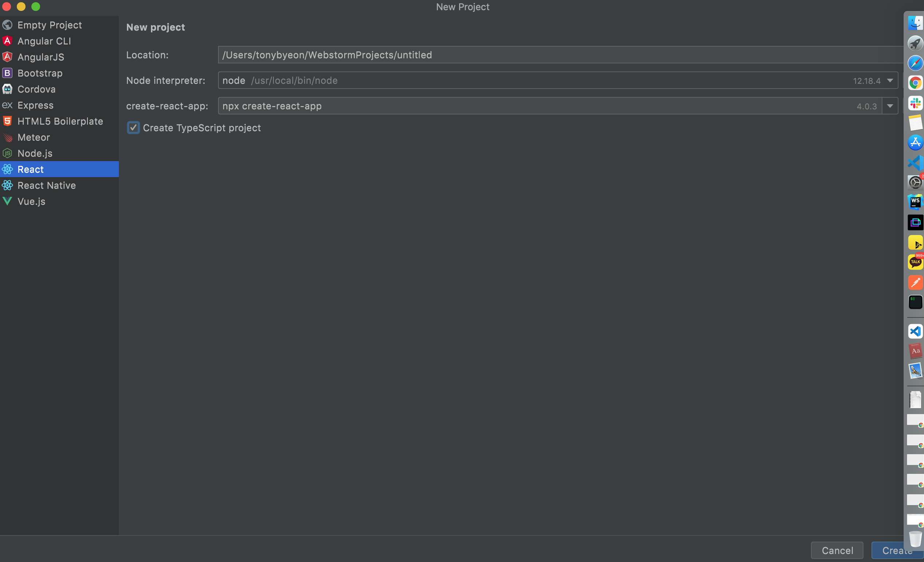This screenshot has height=562, width=924.
Task: Choose the Node.js project icon
Action: (7, 153)
